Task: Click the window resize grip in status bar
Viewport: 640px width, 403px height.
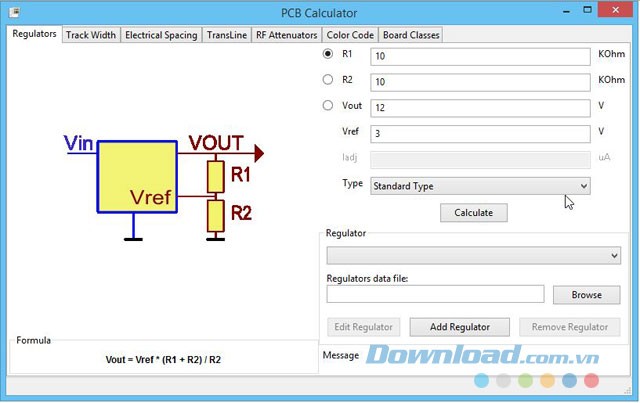Action: point(627,391)
